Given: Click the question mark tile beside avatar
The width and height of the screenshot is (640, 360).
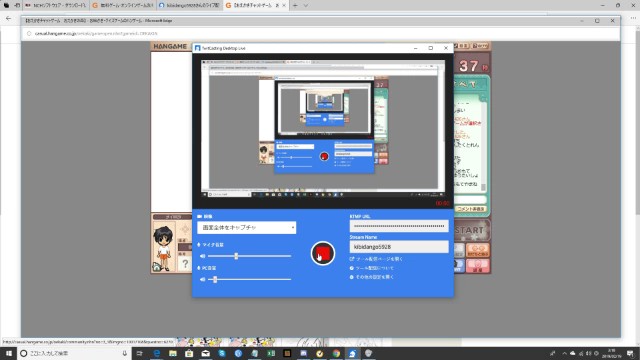Looking at the screenshot, I should tap(185, 264).
